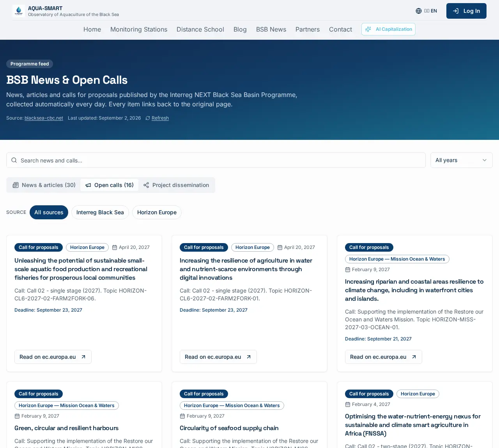Open the EN language selector
This screenshot has height=448, width=499.
426,11
